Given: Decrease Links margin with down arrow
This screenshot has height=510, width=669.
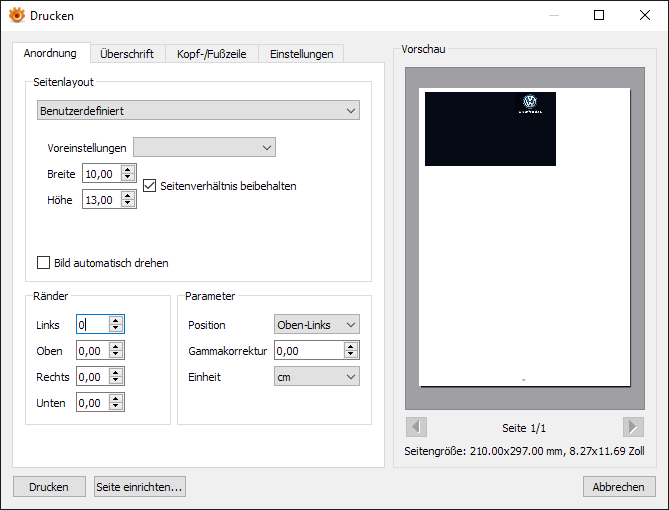Looking at the screenshot, I should [116, 328].
